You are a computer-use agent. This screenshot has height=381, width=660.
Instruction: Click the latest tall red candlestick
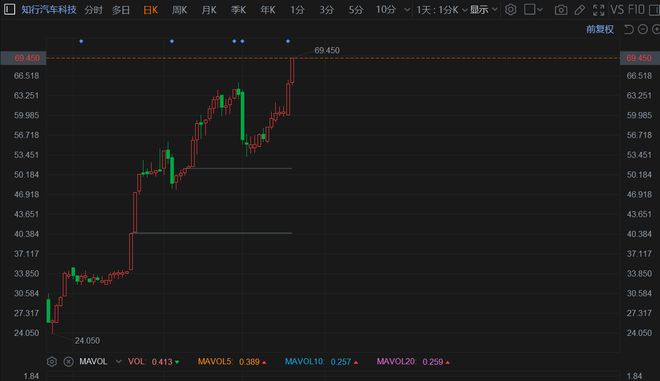coord(292,70)
